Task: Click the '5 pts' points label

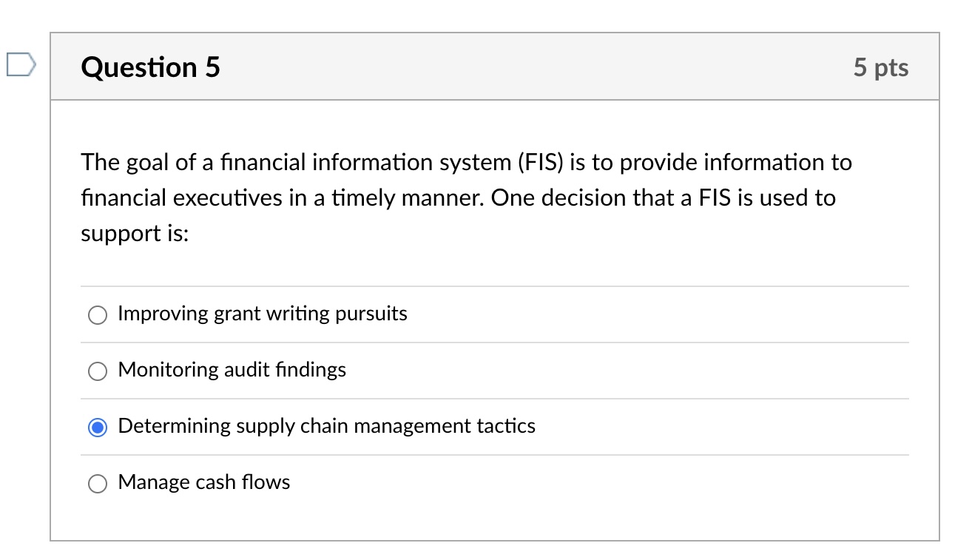Action: tap(880, 67)
